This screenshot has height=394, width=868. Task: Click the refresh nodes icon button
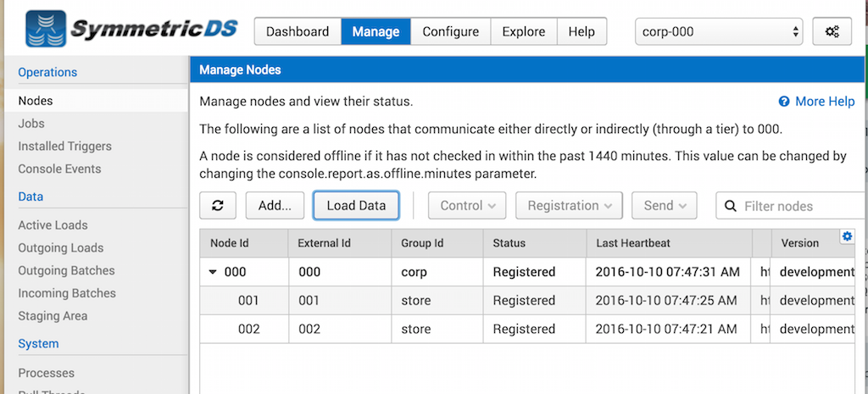click(x=218, y=205)
